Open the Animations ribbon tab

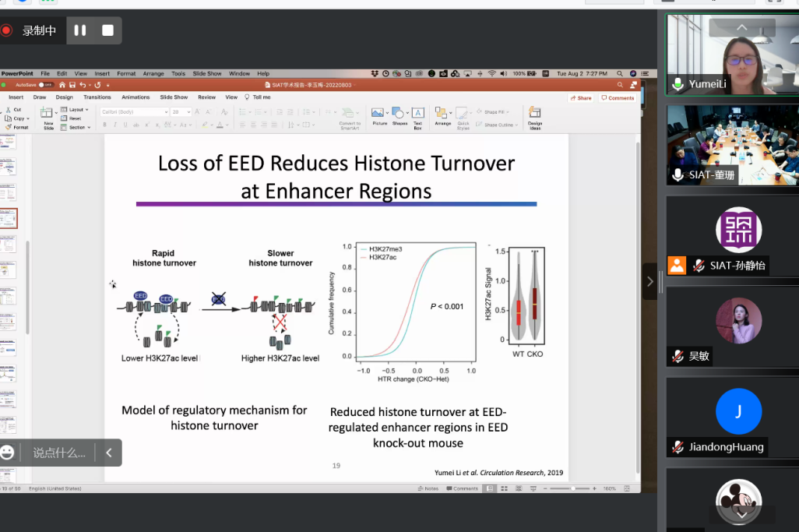[136, 97]
